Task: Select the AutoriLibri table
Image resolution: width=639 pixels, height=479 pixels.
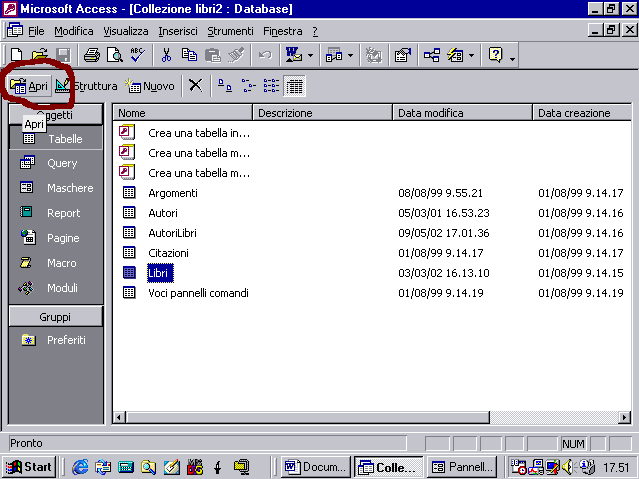Action: pyautogui.click(x=172, y=233)
